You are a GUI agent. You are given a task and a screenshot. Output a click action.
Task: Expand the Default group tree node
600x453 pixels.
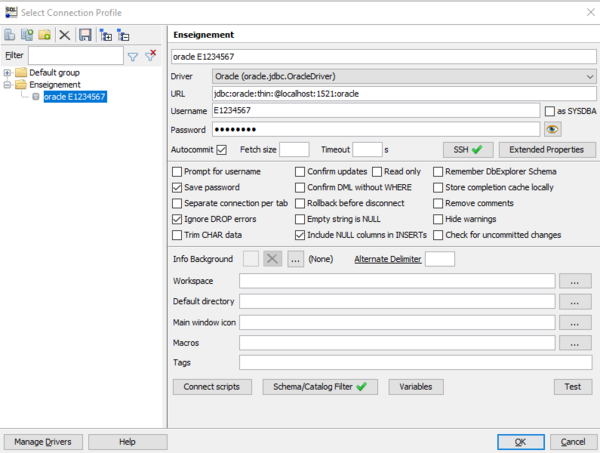tap(7, 73)
